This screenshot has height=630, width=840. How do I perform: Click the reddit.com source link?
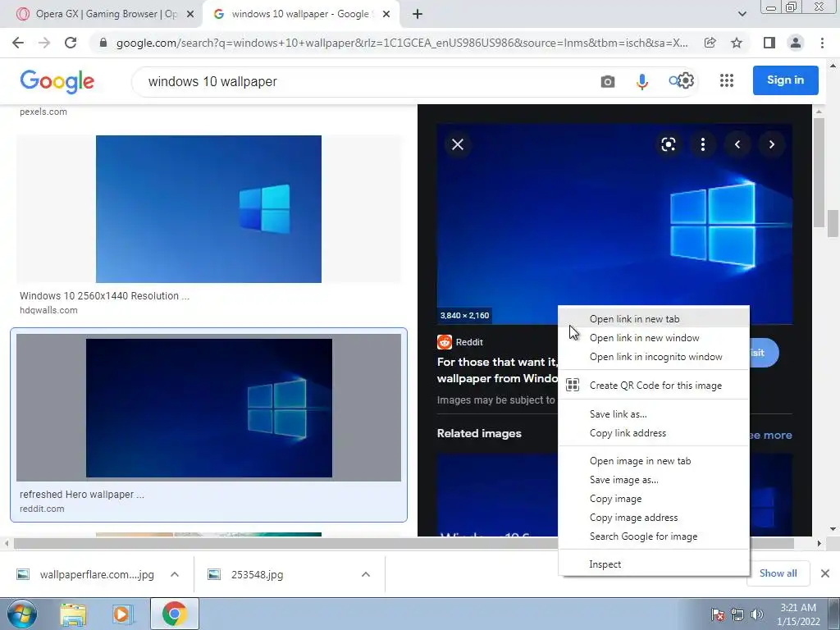pyautogui.click(x=42, y=509)
